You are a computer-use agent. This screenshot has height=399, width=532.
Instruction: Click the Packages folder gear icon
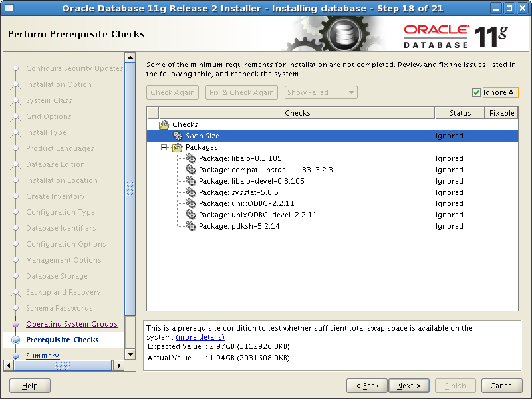coord(177,147)
